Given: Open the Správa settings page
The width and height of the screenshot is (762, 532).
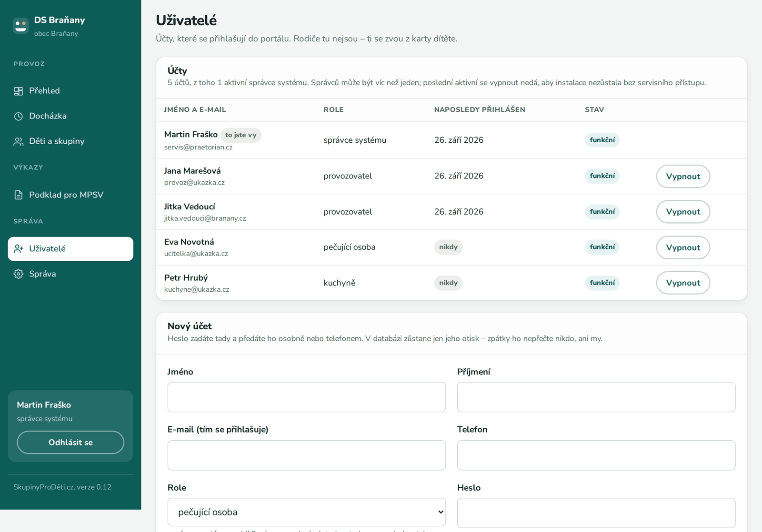Looking at the screenshot, I should pyautogui.click(x=70, y=274).
